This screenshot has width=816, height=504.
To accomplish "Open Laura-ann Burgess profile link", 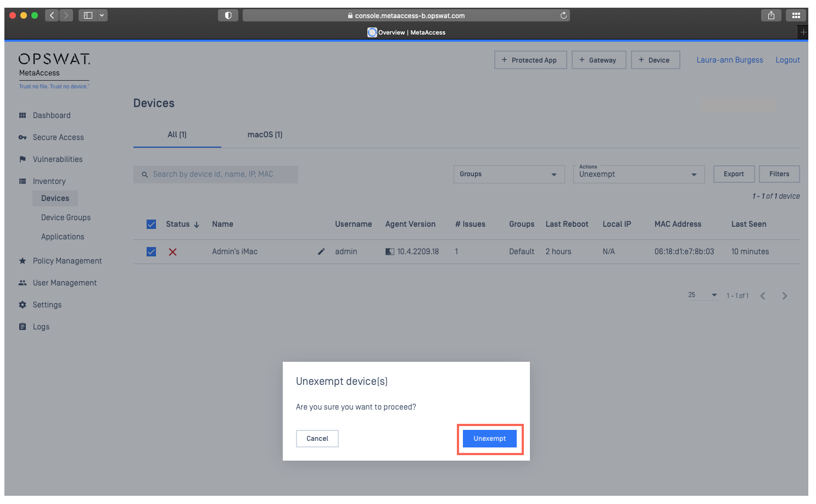I will tap(730, 60).
